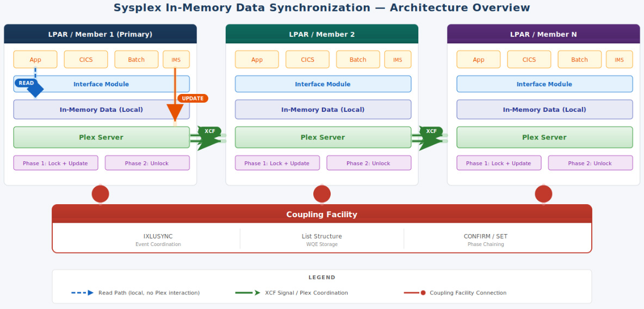
Task: Click Phase 2: Unlock in Member N
Action: point(591,163)
